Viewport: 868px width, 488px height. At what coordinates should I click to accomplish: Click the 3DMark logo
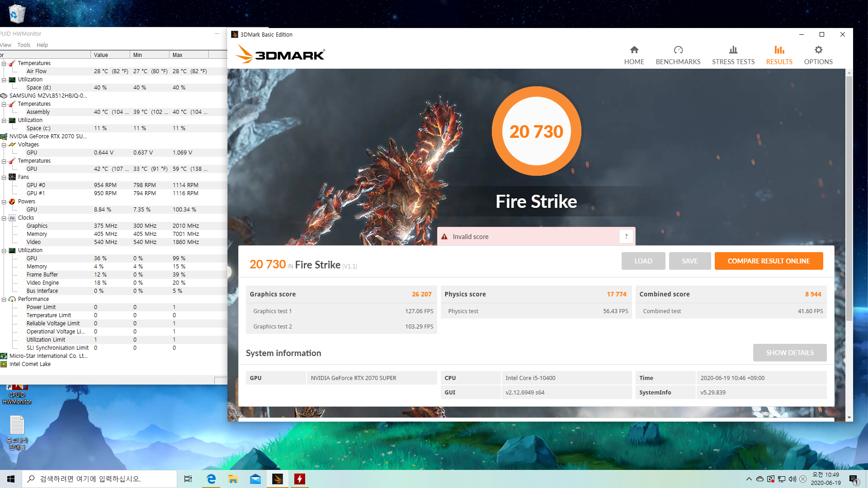pos(280,54)
